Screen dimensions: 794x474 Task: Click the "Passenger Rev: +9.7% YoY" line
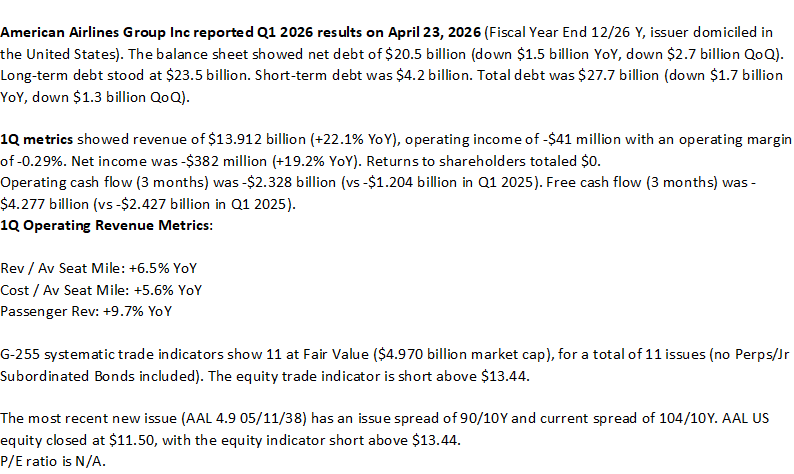(86, 311)
